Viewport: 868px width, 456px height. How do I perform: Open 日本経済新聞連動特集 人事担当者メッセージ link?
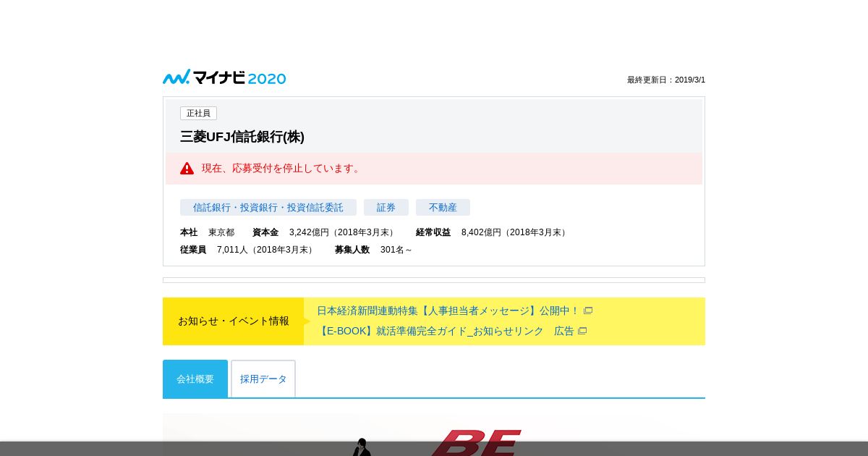click(448, 311)
